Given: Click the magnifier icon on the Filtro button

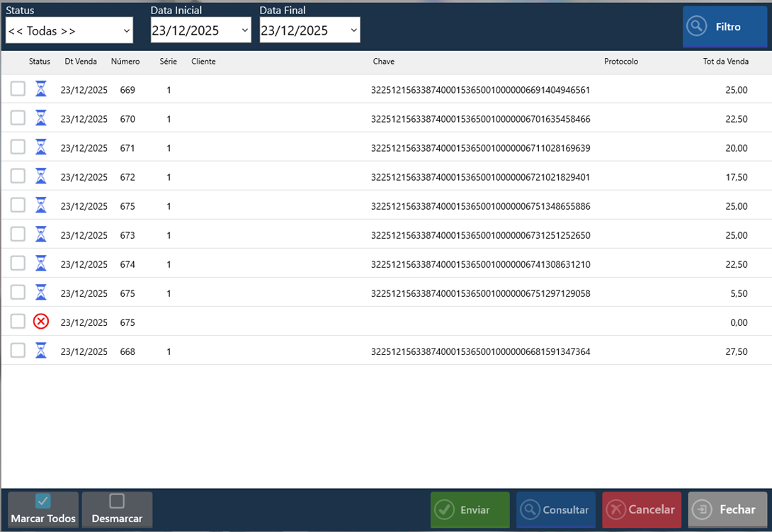Looking at the screenshot, I should tap(697, 27).
